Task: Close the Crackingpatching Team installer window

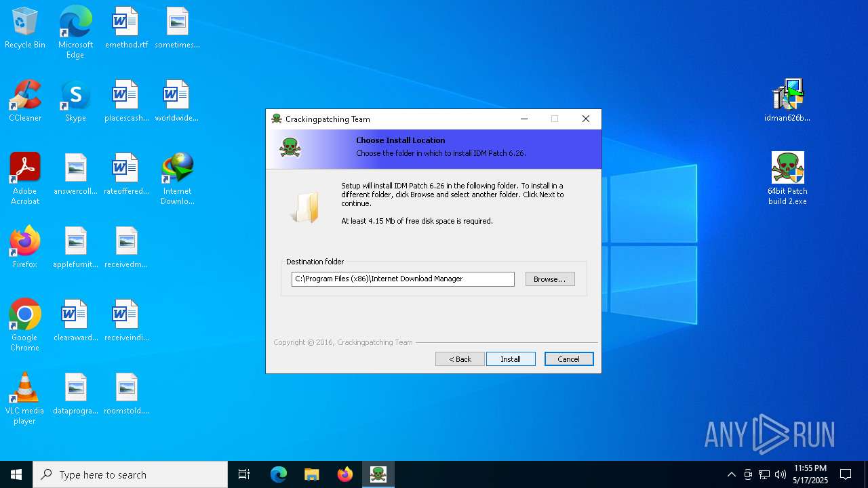Action: coord(586,119)
